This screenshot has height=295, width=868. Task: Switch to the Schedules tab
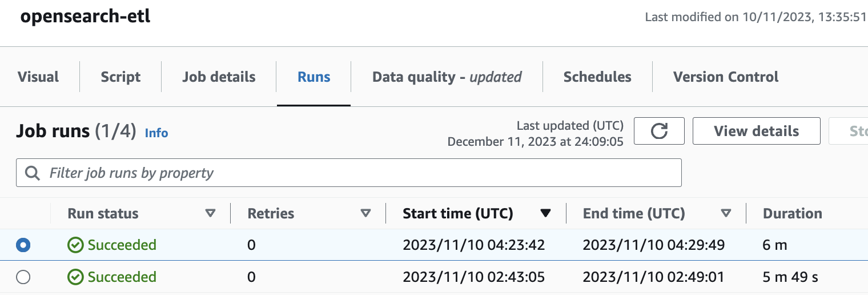[x=597, y=77]
